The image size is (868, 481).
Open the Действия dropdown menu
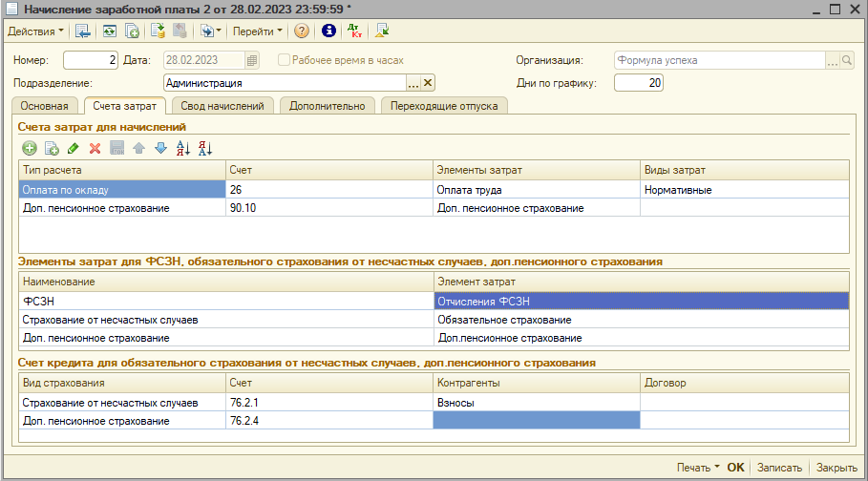coord(35,31)
